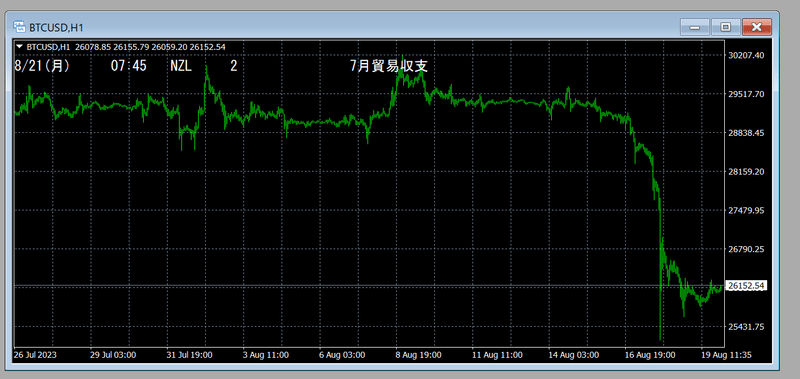Expand the small triangle beside BTCUSD,H1 header
The height and width of the screenshot is (379, 800).
click(19, 46)
